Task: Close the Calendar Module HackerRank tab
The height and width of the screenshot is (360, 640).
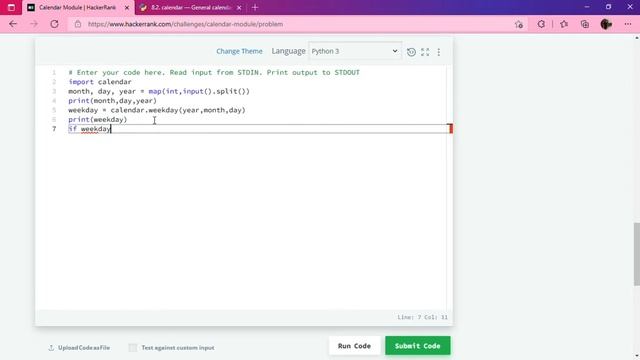Action: pos(127,8)
